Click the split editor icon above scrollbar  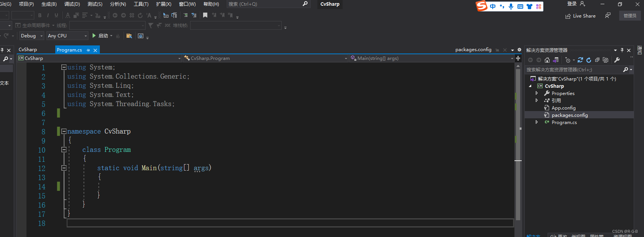[x=518, y=58]
